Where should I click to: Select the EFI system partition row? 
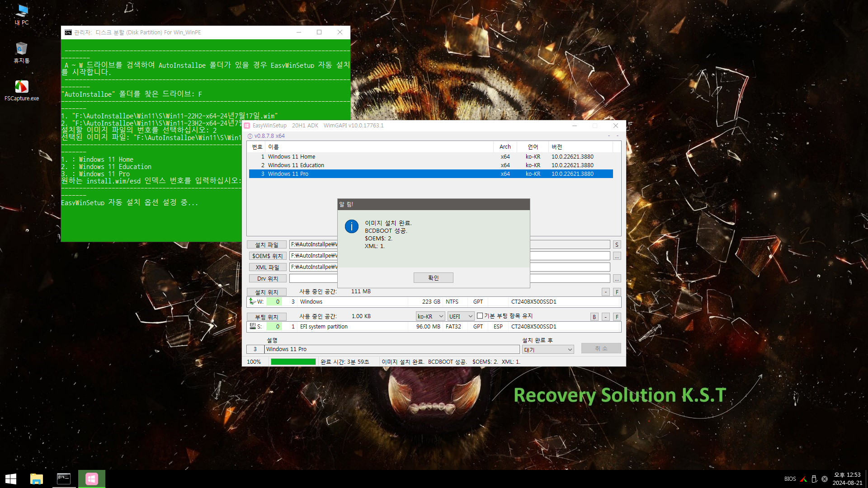click(x=434, y=327)
